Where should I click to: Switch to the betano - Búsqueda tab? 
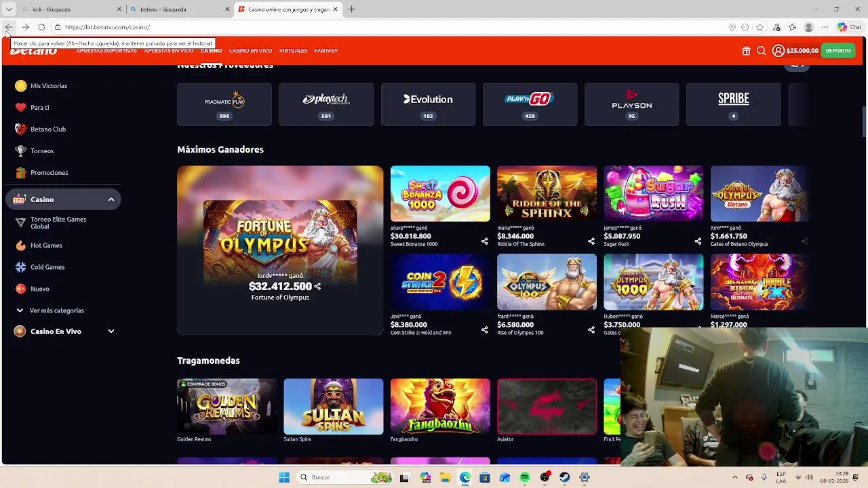click(180, 9)
